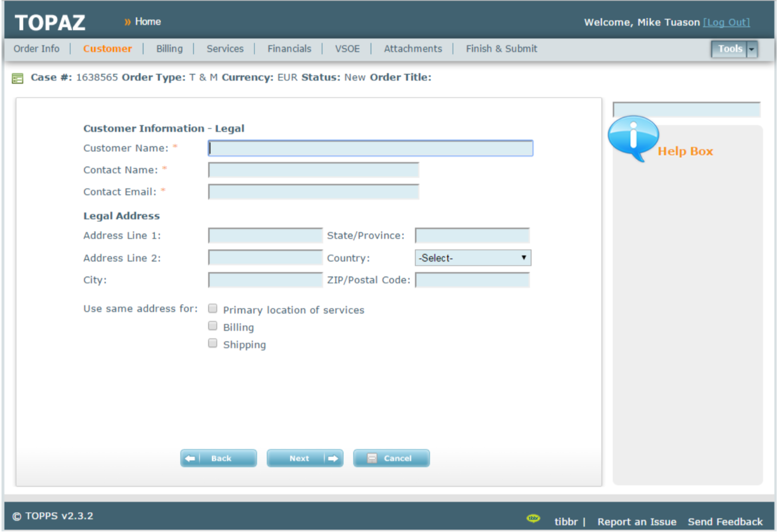The image size is (777, 532).
Task: Open the Report an Issue link
Action: [x=637, y=522]
